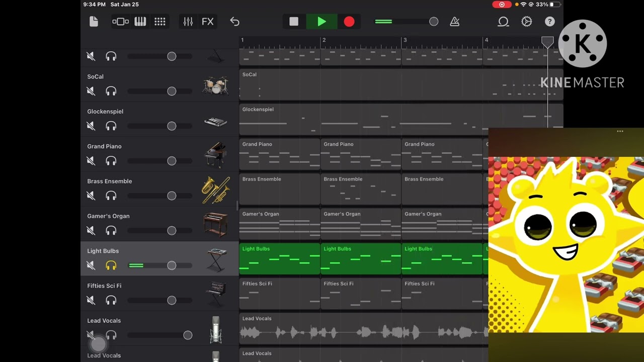Tap the undo arrow
The image size is (644, 362).
234,22
